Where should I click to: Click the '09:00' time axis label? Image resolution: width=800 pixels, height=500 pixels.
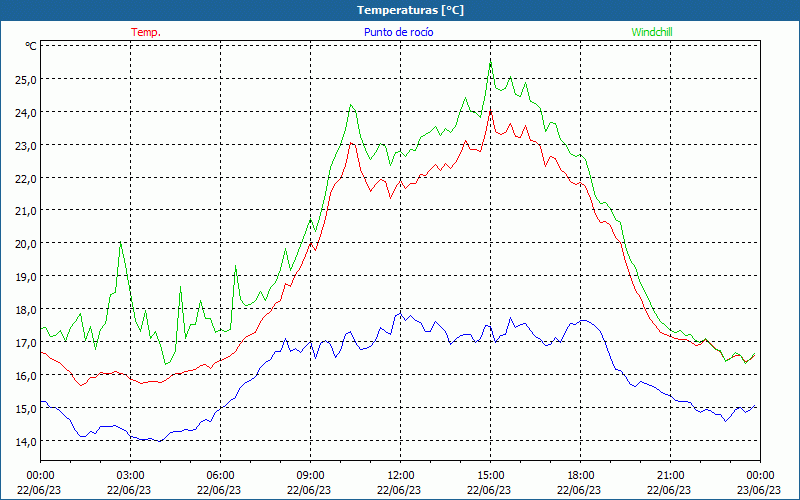click(x=310, y=476)
